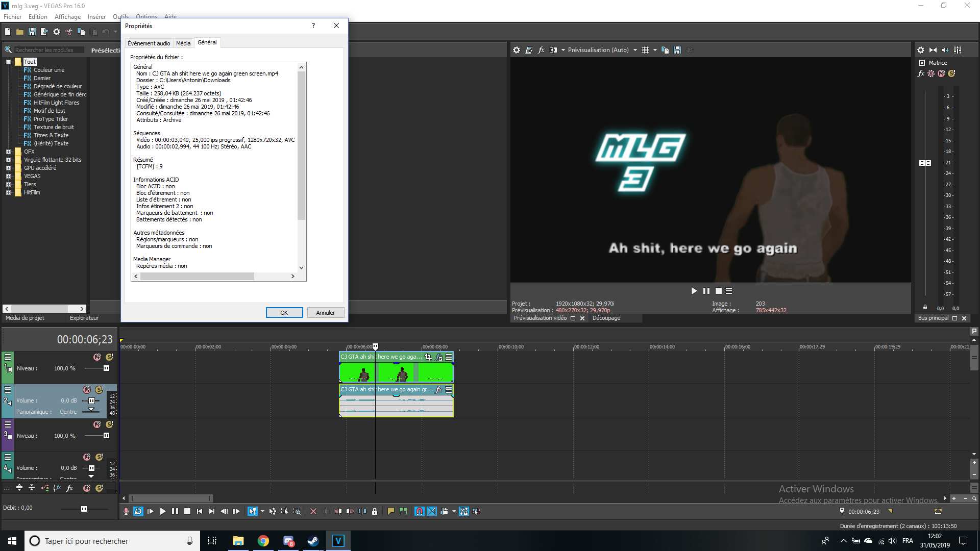
Task: Jump to project start in transport bar
Action: [200, 511]
